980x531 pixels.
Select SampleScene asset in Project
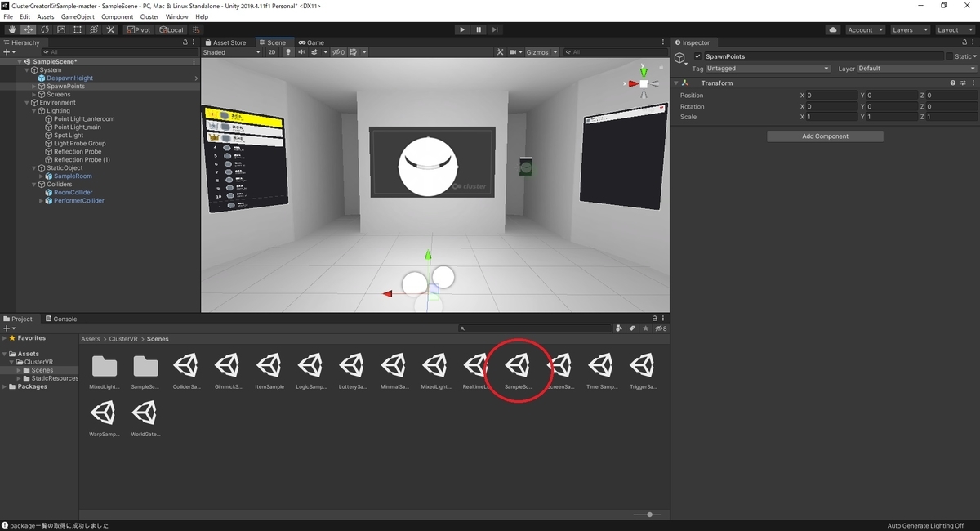519,369
